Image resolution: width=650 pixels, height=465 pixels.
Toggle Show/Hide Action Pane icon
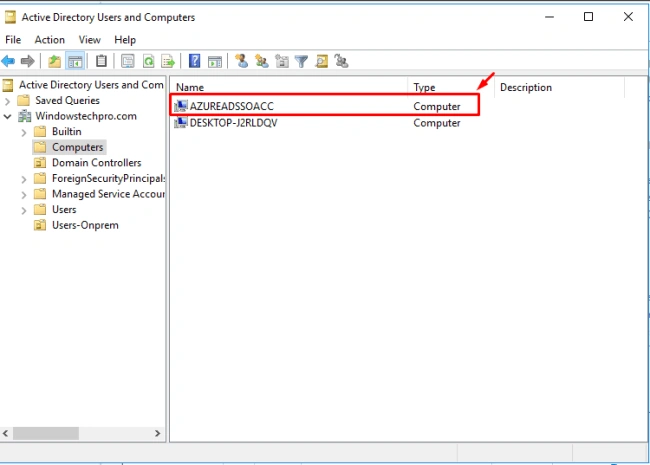[x=215, y=61]
